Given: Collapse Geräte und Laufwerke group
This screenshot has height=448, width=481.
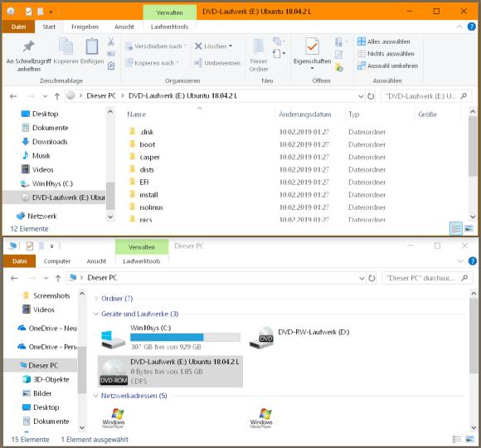Looking at the screenshot, I should 96,314.
